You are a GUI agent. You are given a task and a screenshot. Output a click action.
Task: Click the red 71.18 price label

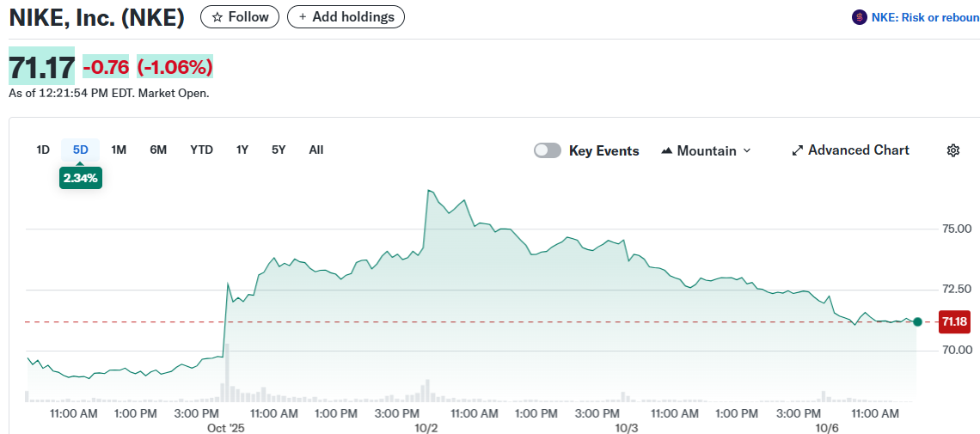(955, 321)
